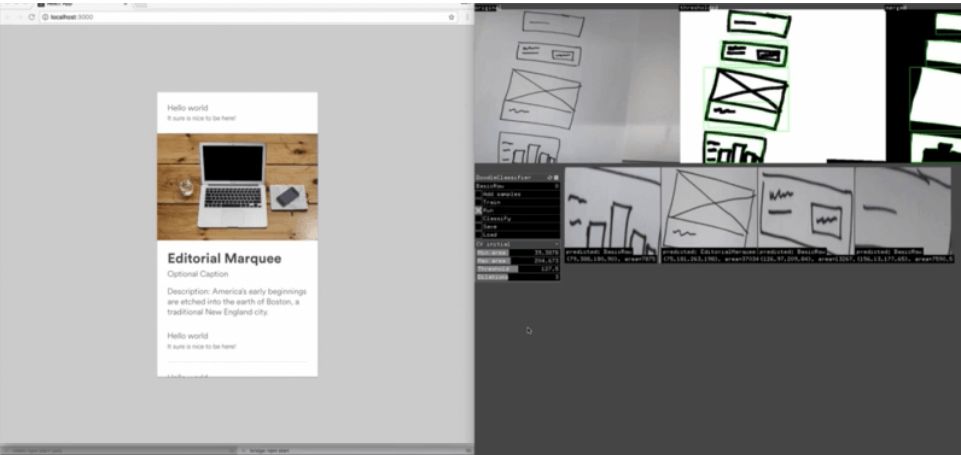Image resolution: width=961 pixels, height=455 pixels.
Task: Uncheck the Run checkbox
Action: [x=479, y=210]
